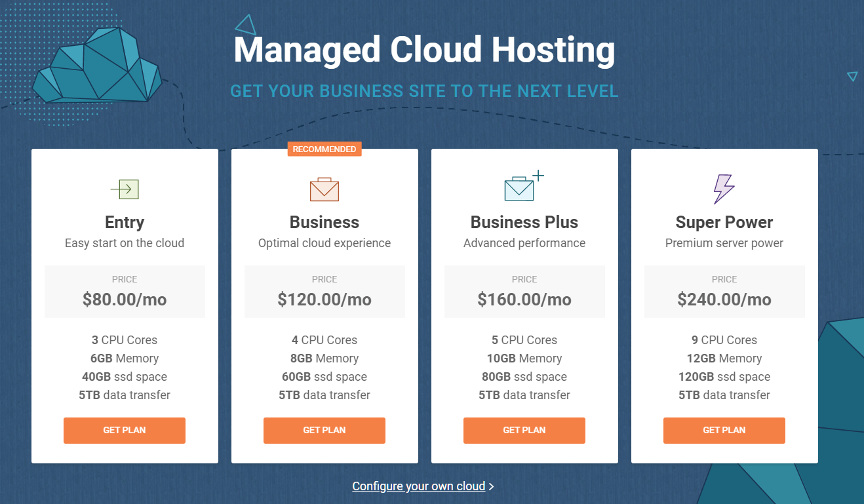
Task: Click the Business plan briefcase icon
Action: click(324, 189)
